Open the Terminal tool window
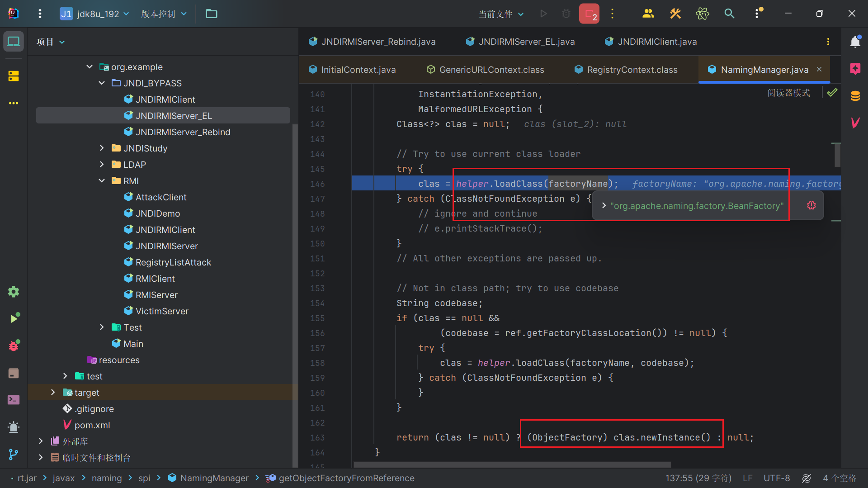 [14, 400]
